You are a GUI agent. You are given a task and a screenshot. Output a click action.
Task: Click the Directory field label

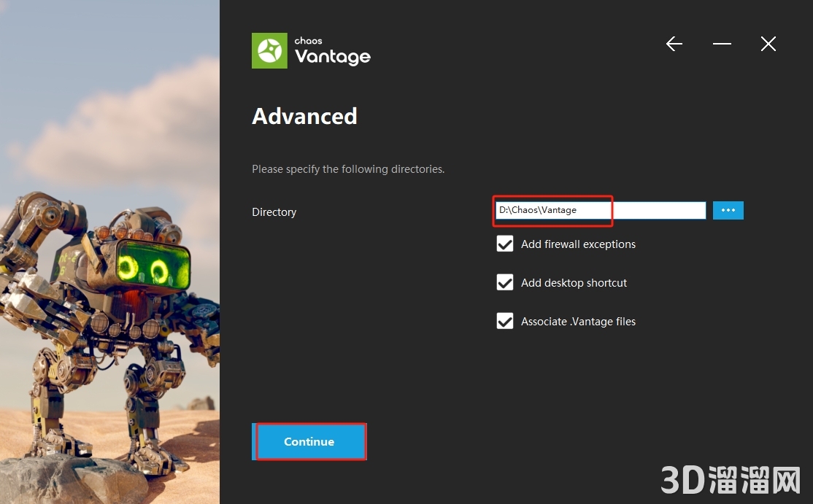pos(274,212)
